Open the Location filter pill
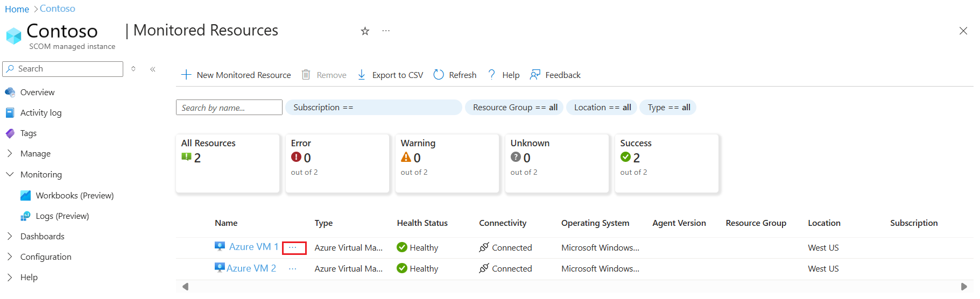This screenshot has height=299, width=980. 602,108
